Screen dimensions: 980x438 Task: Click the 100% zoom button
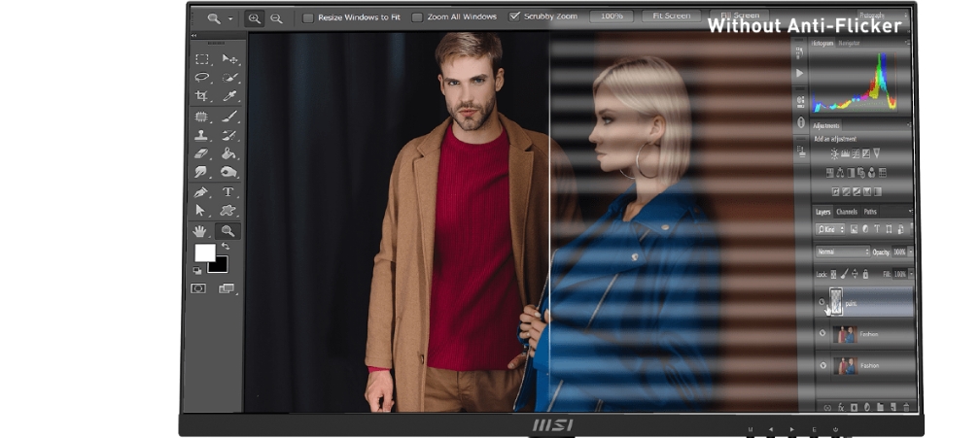click(x=612, y=17)
